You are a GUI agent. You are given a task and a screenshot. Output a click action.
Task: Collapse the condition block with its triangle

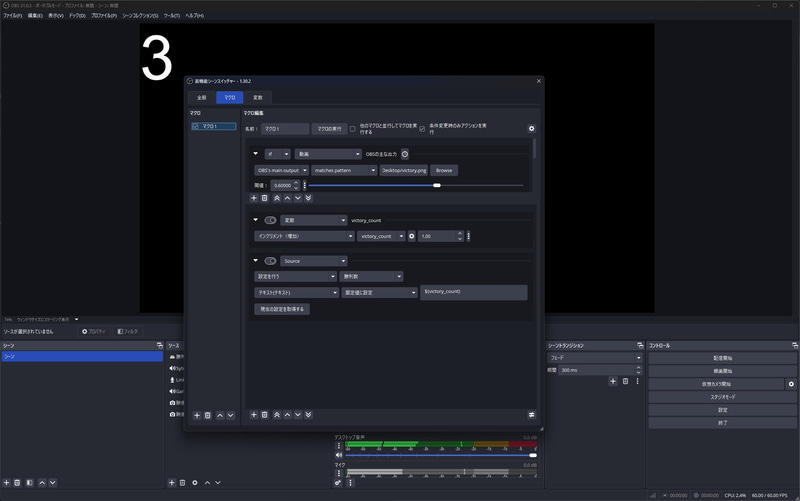pos(256,154)
